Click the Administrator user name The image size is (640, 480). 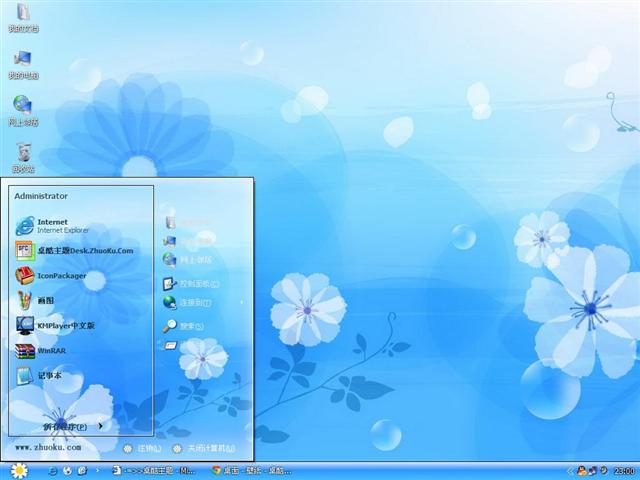click(x=41, y=196)
